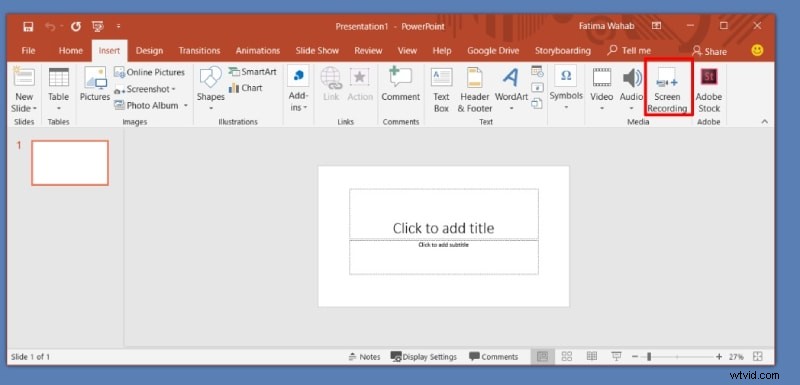Image resolution: width=800 pixels, height=385 pixels.
Task: Select slide 1 thumbnail in the slide pane
Action: point(70,163)
